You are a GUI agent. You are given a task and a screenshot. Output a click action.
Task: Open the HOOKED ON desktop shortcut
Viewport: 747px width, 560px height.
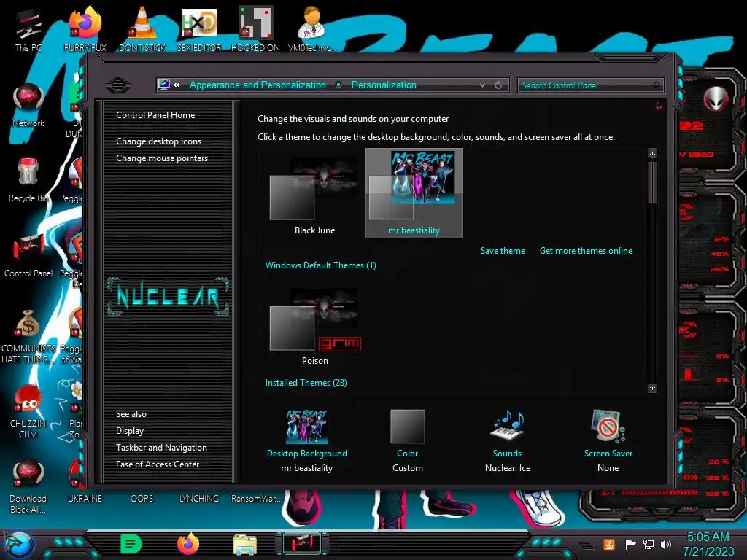(x=255, y=29)
